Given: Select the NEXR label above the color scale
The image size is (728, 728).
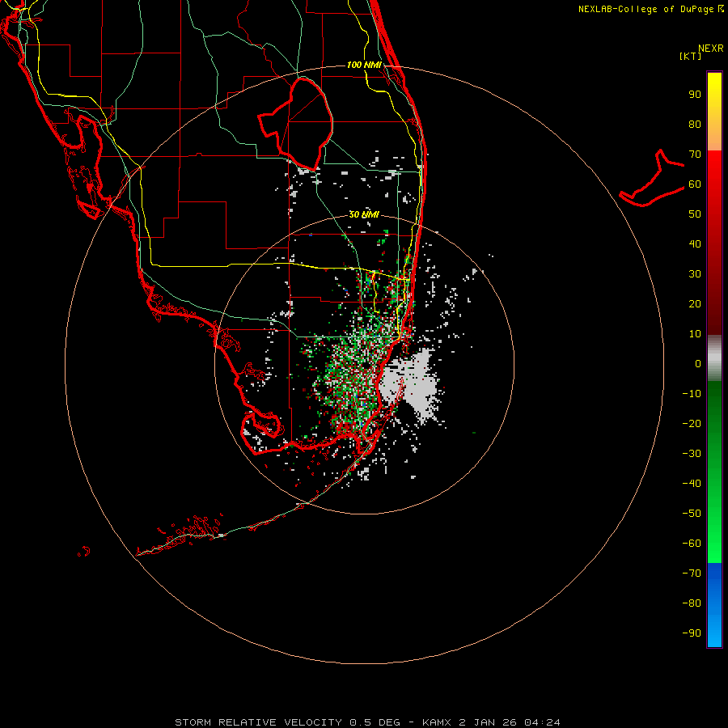Looking at the screenshot, I should pos(710,49).
